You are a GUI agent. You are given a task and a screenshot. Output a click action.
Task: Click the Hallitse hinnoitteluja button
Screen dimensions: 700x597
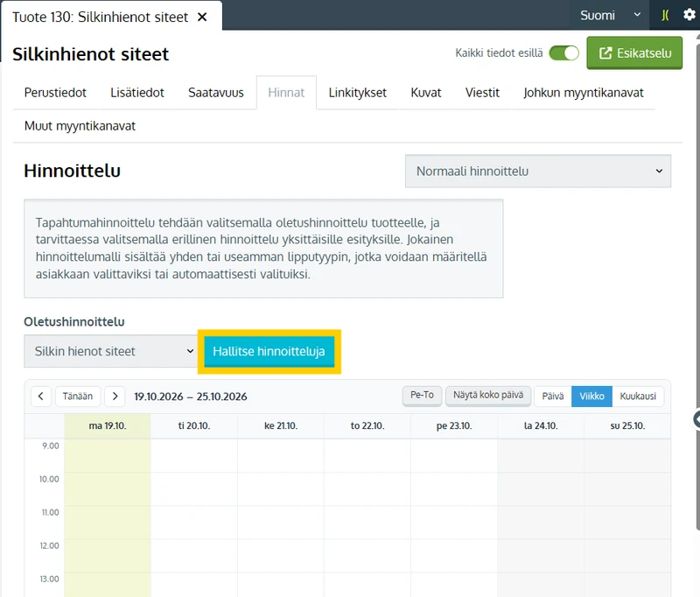click(269, 351)
